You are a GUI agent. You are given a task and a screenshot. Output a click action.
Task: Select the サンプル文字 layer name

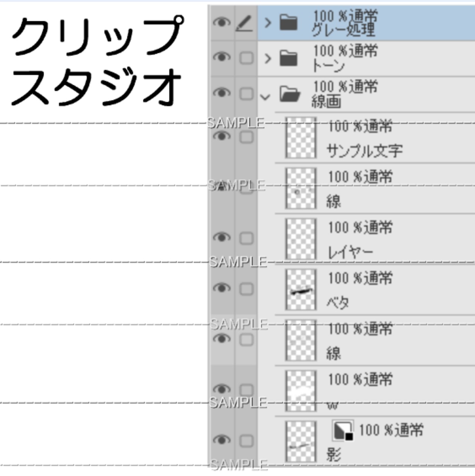coord(364,151)
